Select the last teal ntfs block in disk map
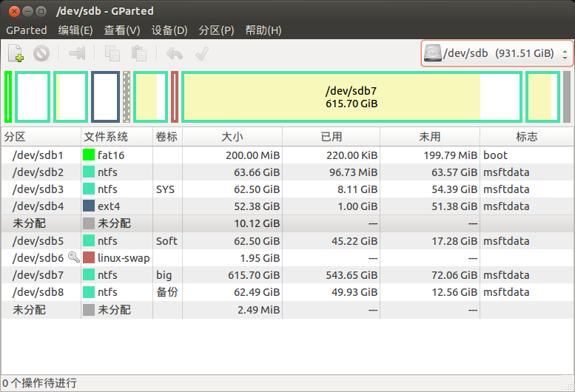 tap(542, 97)
